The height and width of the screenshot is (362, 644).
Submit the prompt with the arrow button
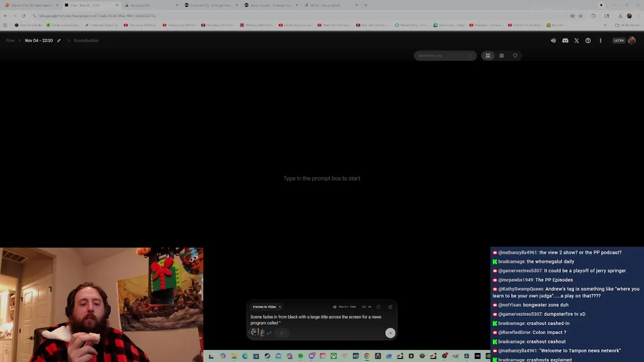coord(390,333)
